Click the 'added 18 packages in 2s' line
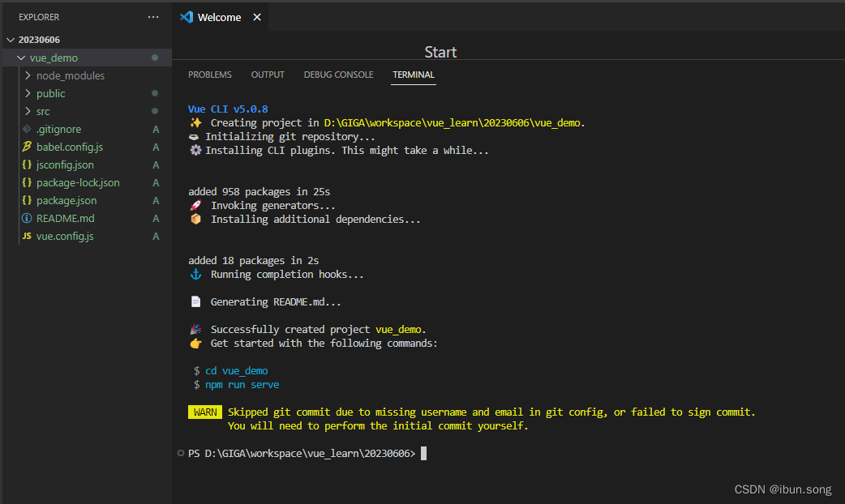The height and width of the screenshot is (504, 845). click(x=253, y=261)
